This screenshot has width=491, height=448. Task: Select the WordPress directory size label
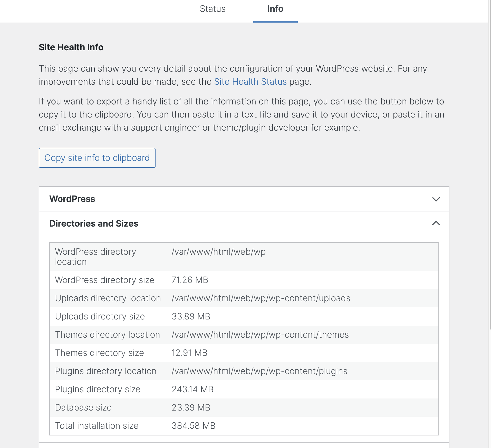click(104, 280)
